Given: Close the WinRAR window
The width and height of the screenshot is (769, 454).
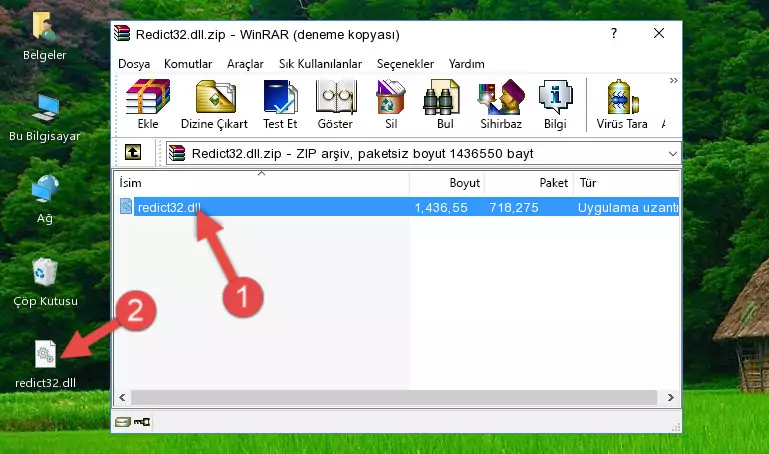Looking at the screenshot, I should (x=659, y=33).
